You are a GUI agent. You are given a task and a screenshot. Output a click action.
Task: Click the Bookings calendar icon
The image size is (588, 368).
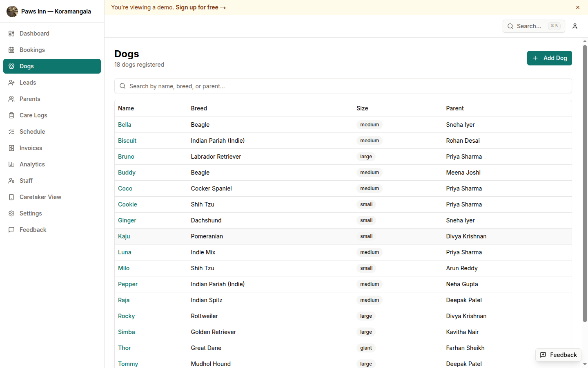coord(11,50)
